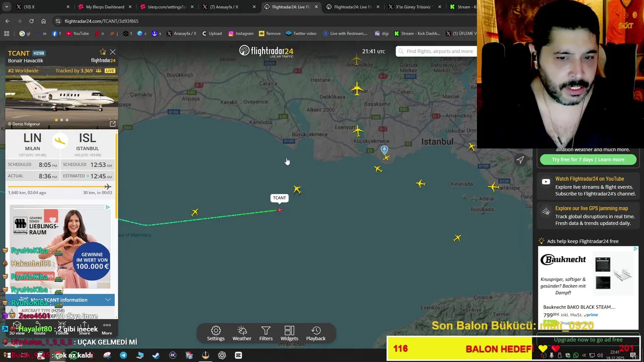Click the ISTANBUL destination airport label
644x362 pixels.
(x=87, y=148)
